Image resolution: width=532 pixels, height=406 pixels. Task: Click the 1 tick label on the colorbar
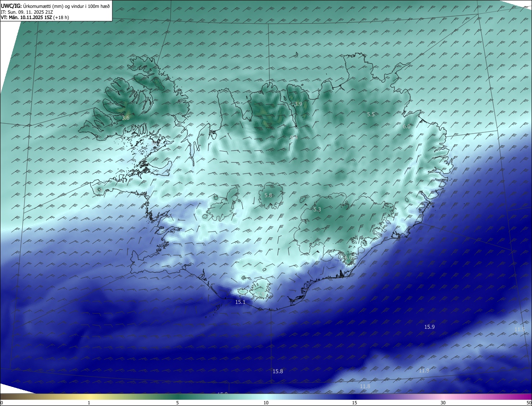tap(89, 403)
